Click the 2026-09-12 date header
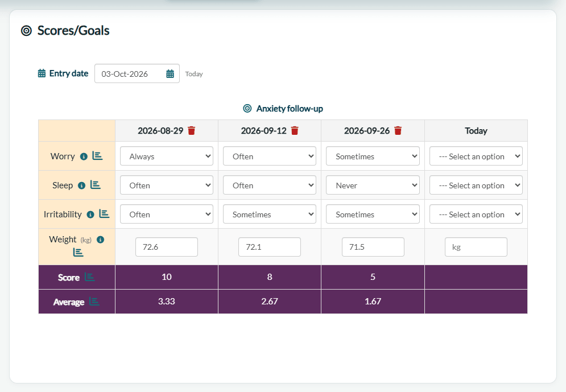566x392 pixels. (263, 131)
